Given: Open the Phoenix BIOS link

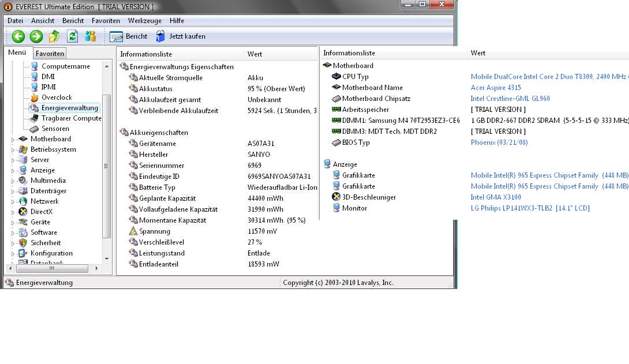Looking at the screenshot, I should (x=499, y=142).
